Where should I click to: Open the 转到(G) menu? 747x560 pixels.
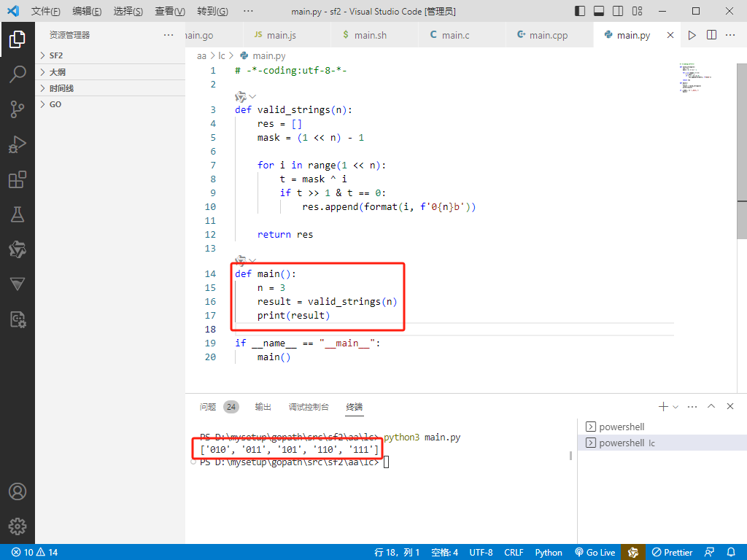[x=212, y=11]
